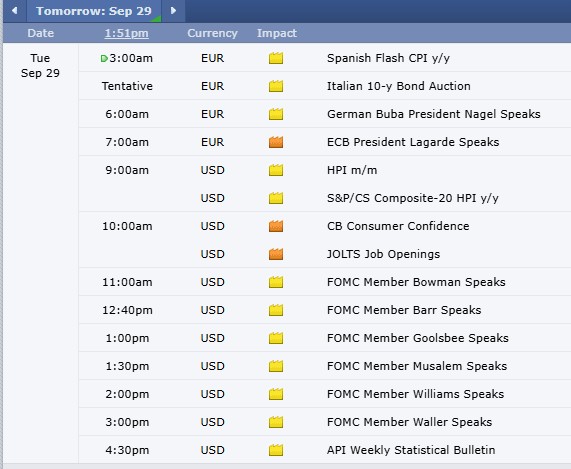Click the 3:00am time entry

tap(131, 58)
